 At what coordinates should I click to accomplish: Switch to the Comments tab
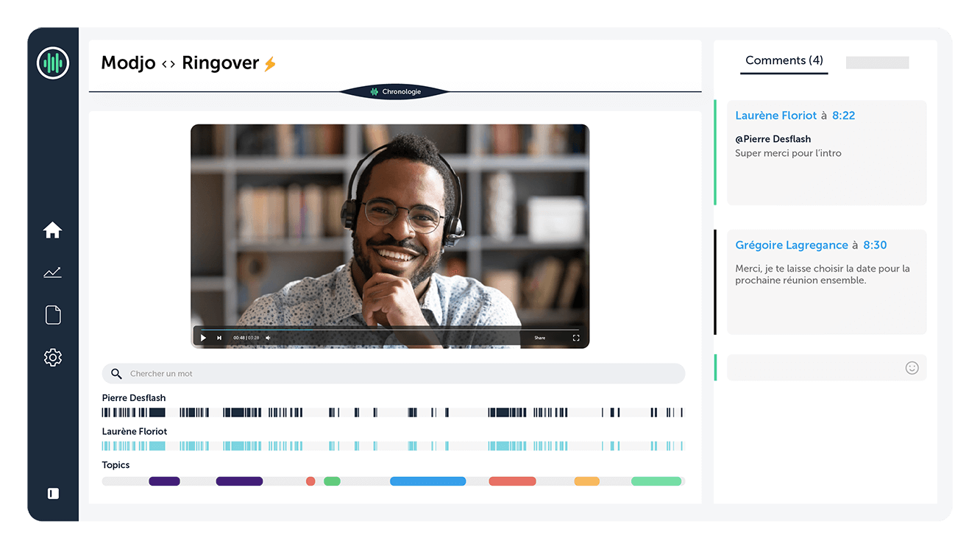[x=783, y=60]
